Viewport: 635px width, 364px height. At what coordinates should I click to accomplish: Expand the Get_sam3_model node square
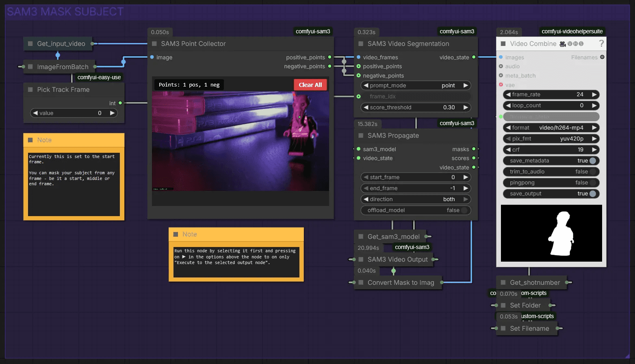(x=361, y=236)
